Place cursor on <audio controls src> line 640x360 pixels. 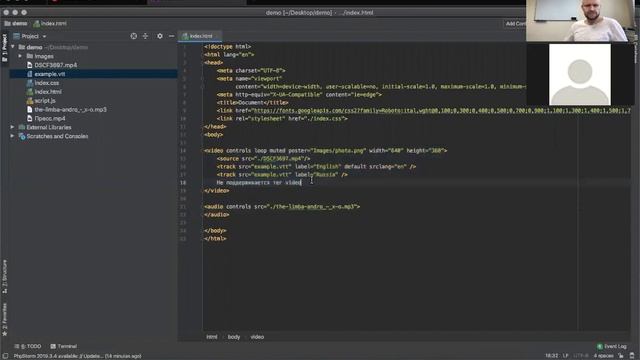(x=282, y=207)
